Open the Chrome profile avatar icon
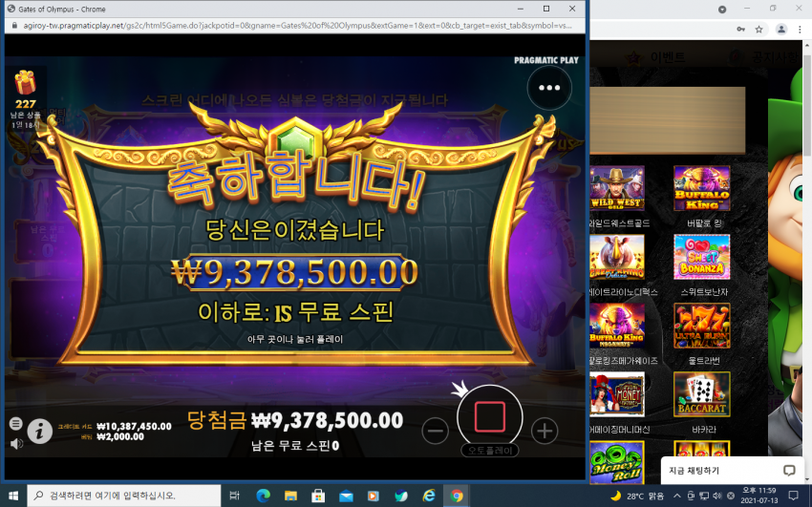Screen dimensions: 812x507 point(780,30)
